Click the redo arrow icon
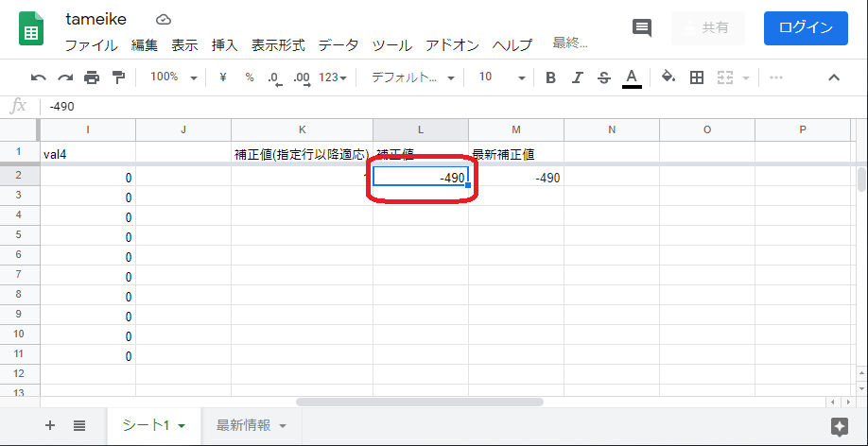This screenshot has height=446, width=868. (64, 77)
